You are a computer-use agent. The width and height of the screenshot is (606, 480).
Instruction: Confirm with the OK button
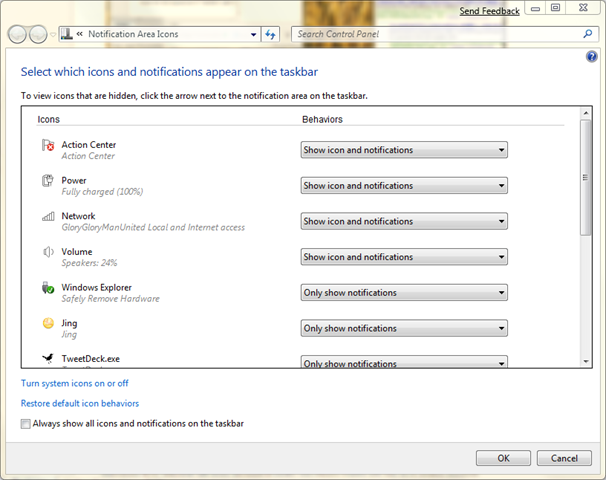pos(503,458)
